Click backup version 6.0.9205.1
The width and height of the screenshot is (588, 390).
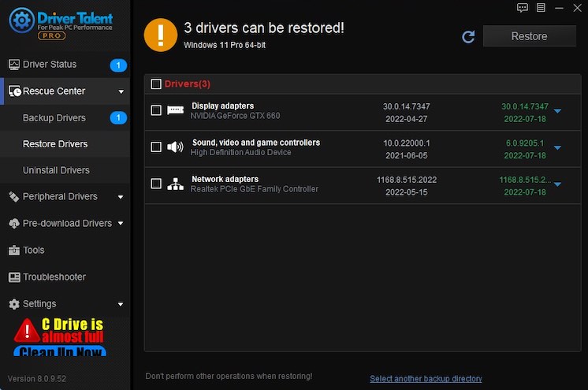(x=525, y=143)
